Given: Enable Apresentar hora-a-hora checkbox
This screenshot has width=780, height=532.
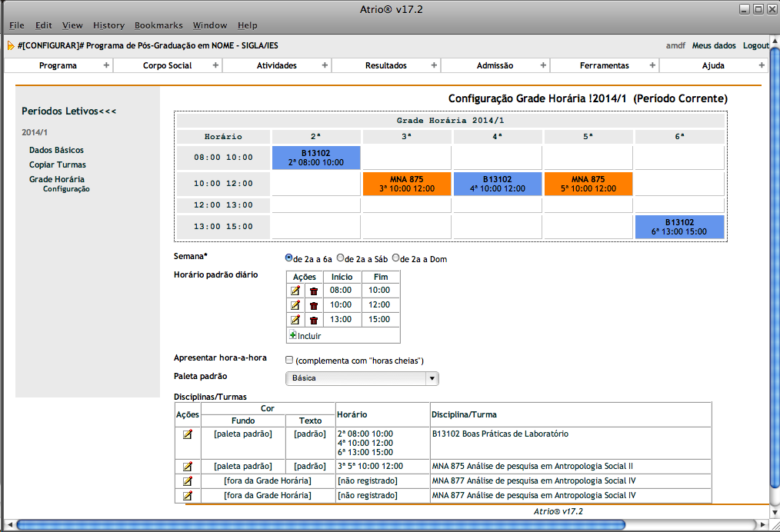Looking at the screenshot, I should coord(289,360).
